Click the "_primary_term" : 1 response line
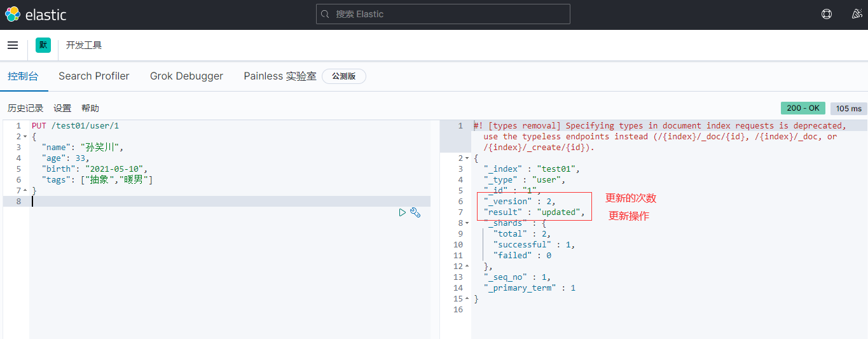This screenshot has width=868, height=339. click(x=530, y=288)
